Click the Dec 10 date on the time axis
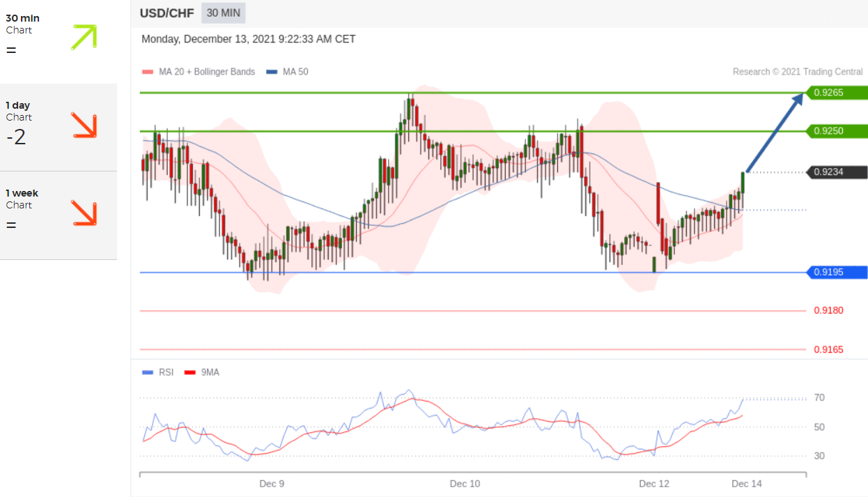868x497 pixels. (465, 484)
